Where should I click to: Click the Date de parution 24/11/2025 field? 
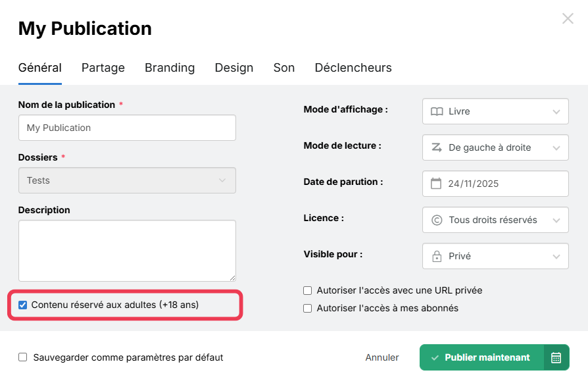[495, 184]
